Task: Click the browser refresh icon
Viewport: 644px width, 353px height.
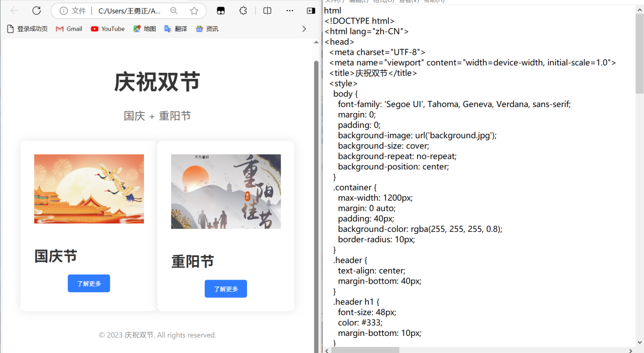Action: point(37,11)
